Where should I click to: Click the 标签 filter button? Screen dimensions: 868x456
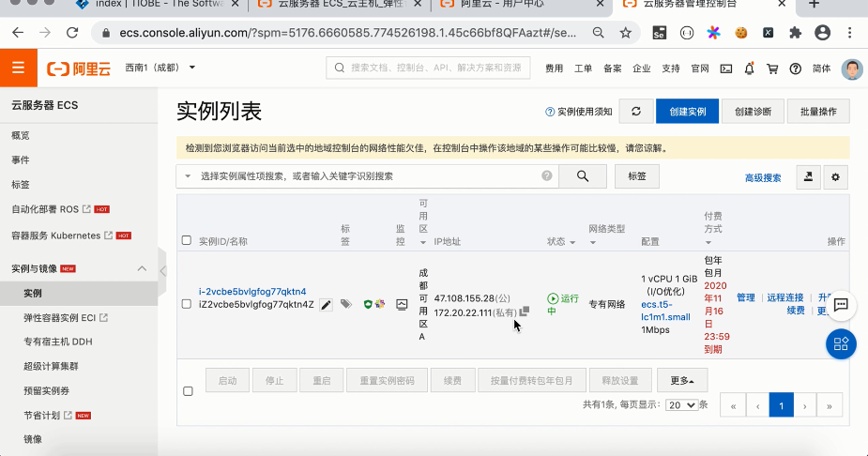(x=636, y=176)
